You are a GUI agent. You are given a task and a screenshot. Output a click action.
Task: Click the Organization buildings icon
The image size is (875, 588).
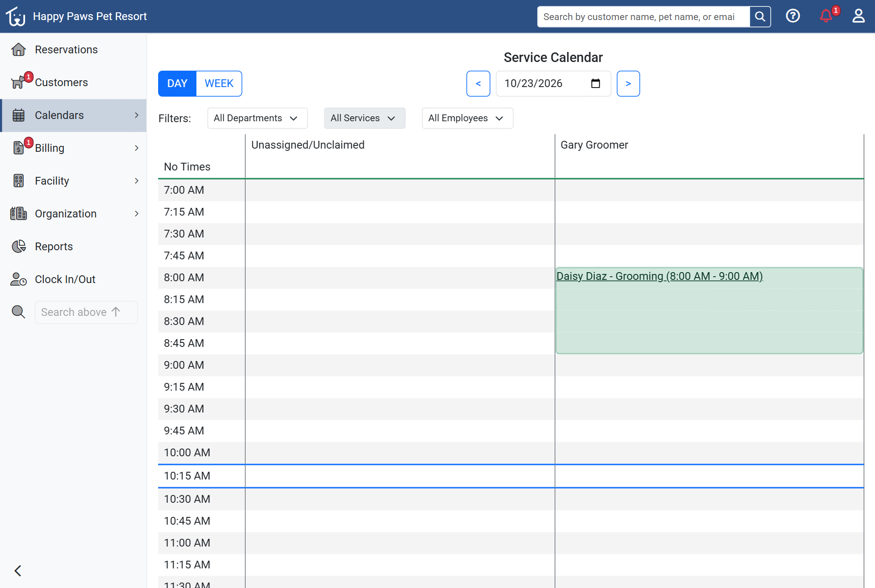point(19,214)
